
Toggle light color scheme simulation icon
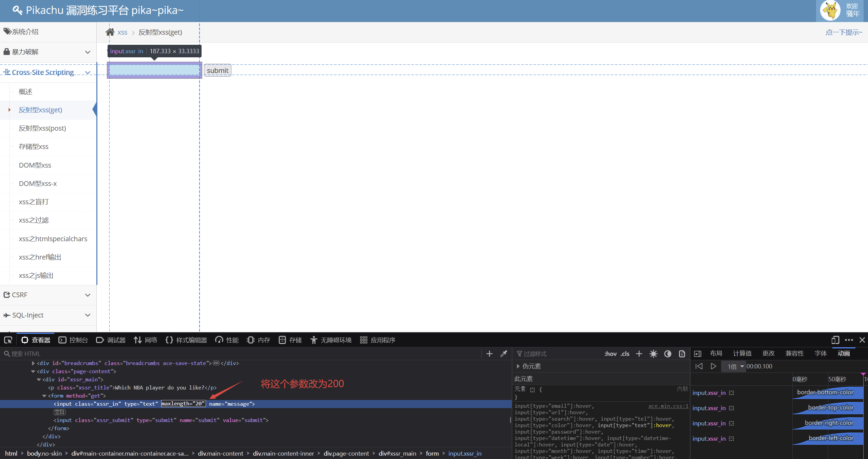(653, 354)
